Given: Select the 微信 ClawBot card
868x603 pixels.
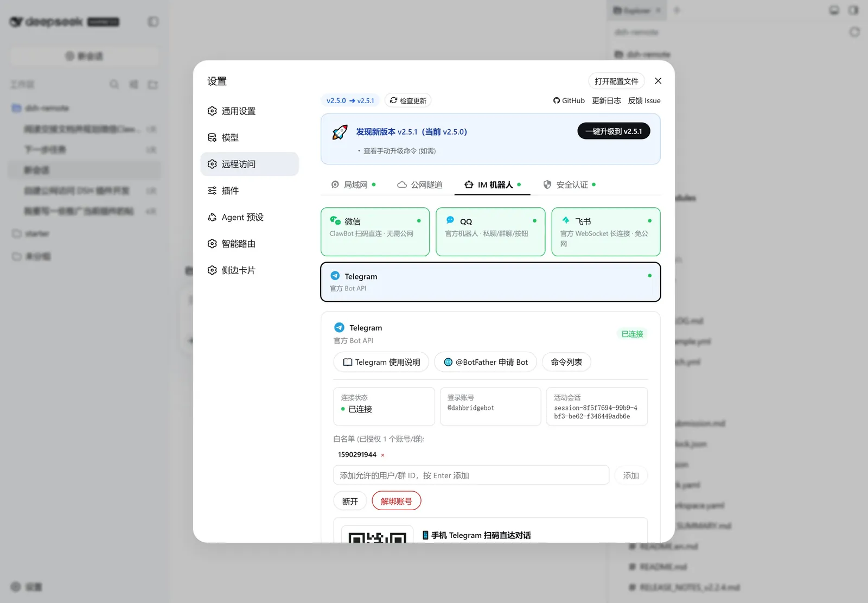Looking at the screenshot, I should coord(375,232).
